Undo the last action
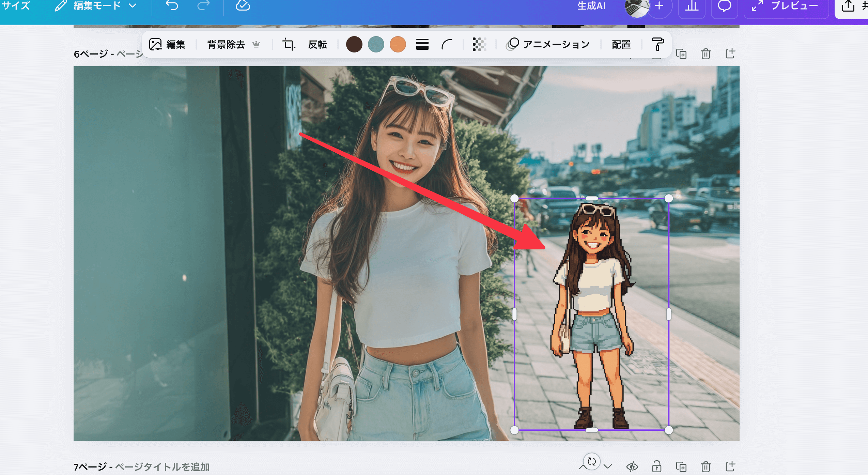This screenshot has width=868, height=475. (172, 6)
